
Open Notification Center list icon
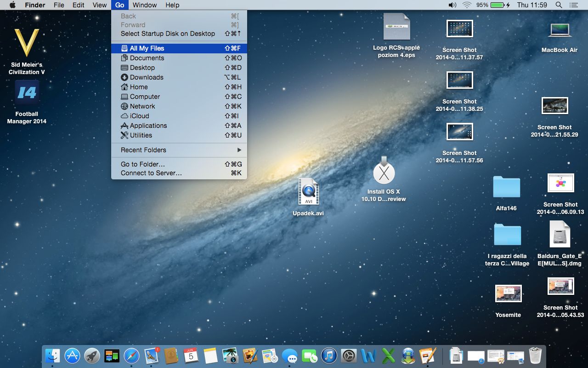click(573, 5)
